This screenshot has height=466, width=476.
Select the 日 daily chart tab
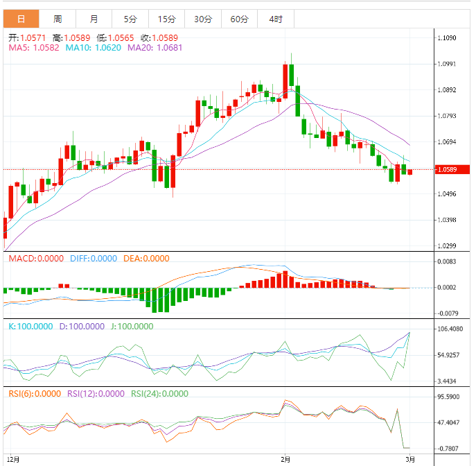21,19
